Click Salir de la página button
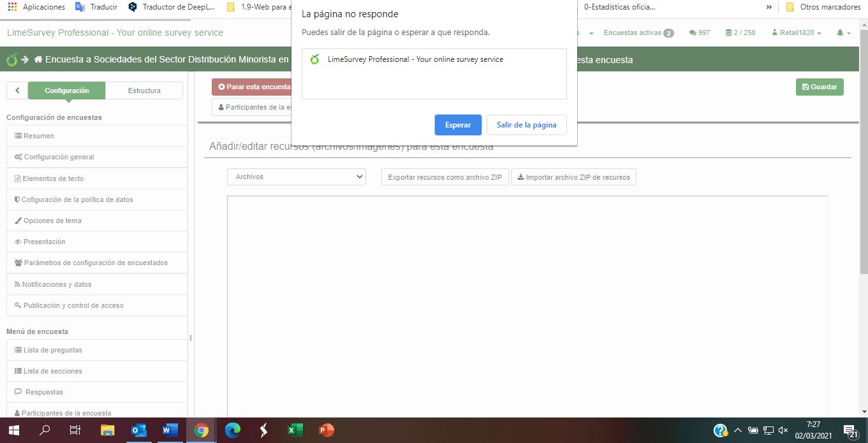The width and height of the screenshot is (868, 443). tap(526, 125)
